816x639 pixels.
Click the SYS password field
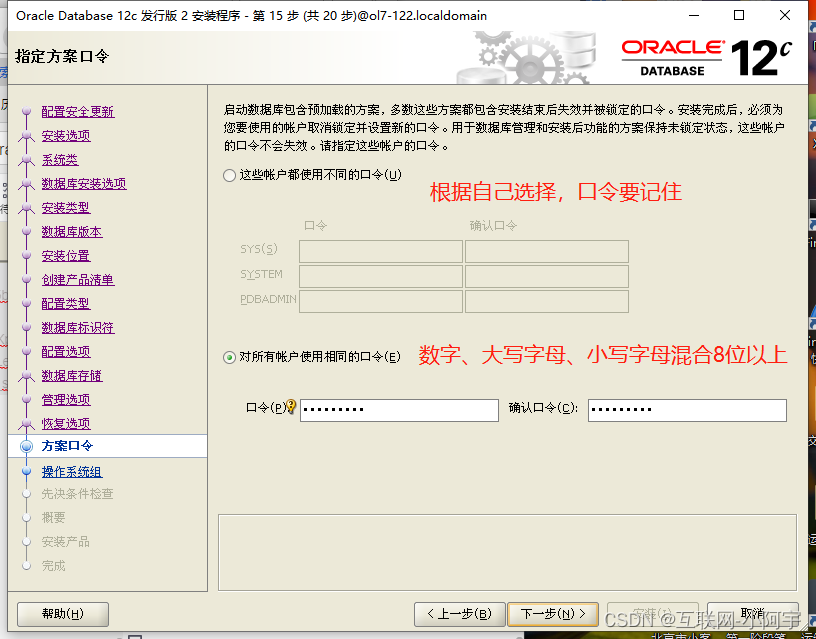pos(380,251)
